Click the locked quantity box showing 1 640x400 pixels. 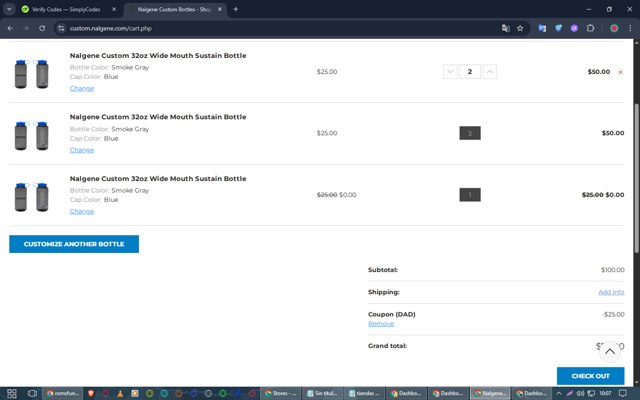click(x=470, y=195)
